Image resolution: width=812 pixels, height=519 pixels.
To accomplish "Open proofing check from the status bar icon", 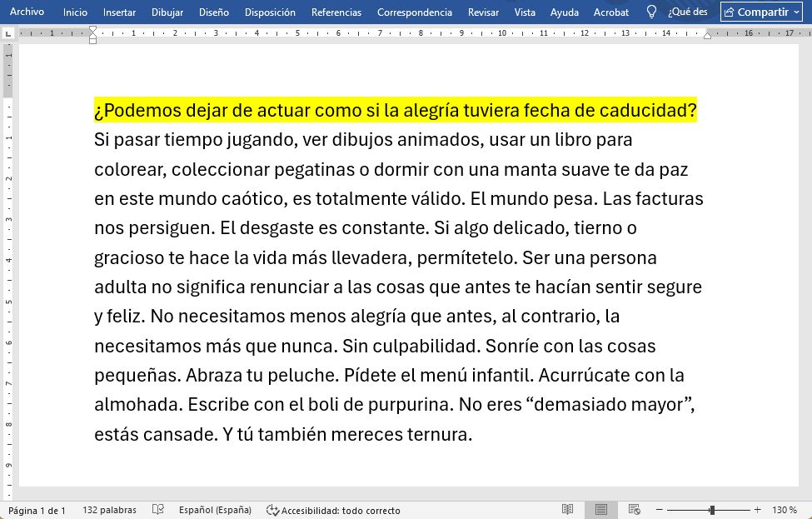I will coord(157,509).
